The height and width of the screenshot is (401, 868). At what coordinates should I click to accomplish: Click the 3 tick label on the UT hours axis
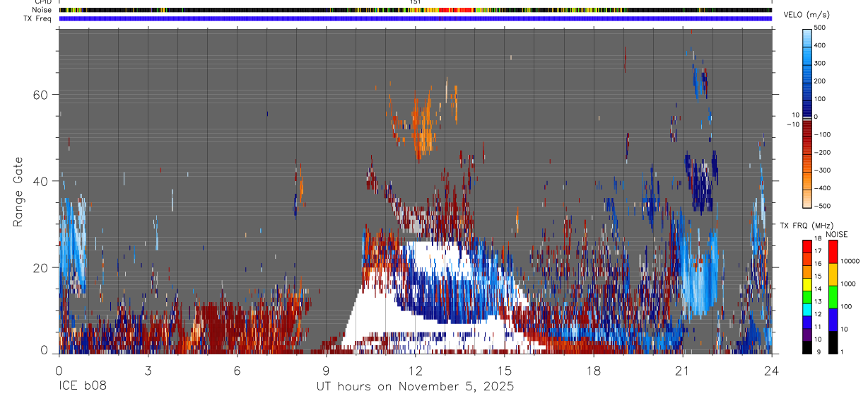click(x=148, y=371)
